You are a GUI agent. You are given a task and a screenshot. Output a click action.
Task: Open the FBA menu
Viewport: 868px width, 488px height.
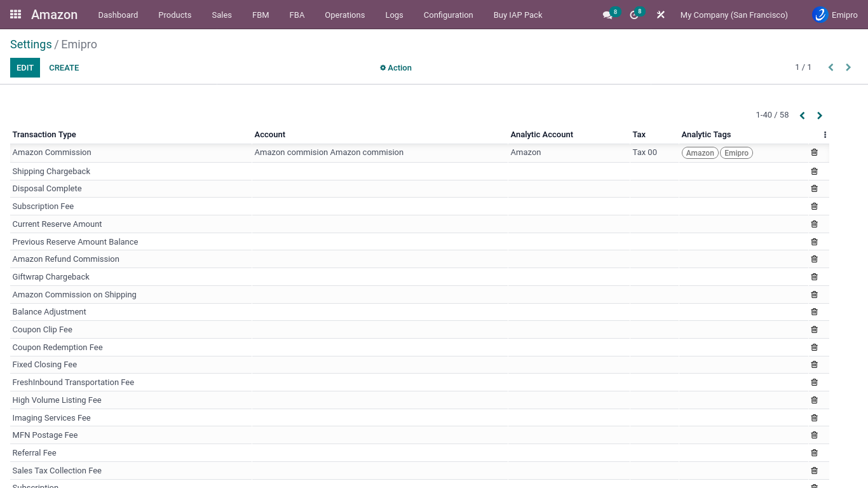pyautogui.click(x=297, y=15)
